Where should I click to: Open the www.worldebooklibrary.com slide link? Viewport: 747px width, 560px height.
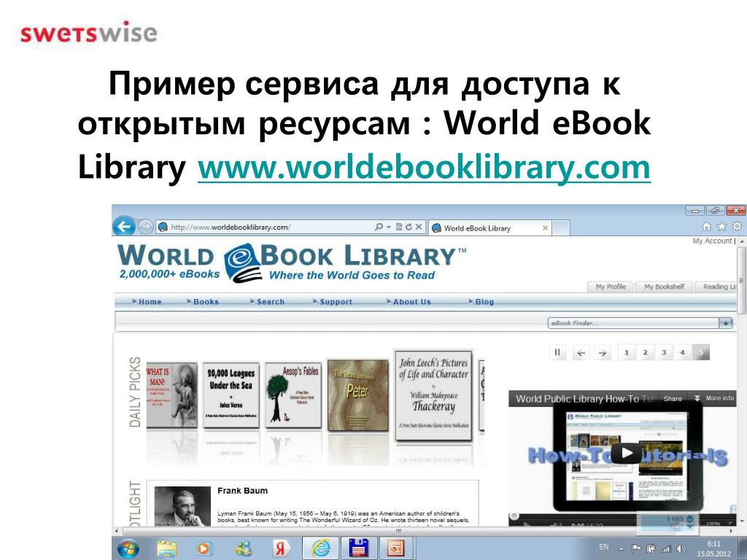[x=424, y=167]
